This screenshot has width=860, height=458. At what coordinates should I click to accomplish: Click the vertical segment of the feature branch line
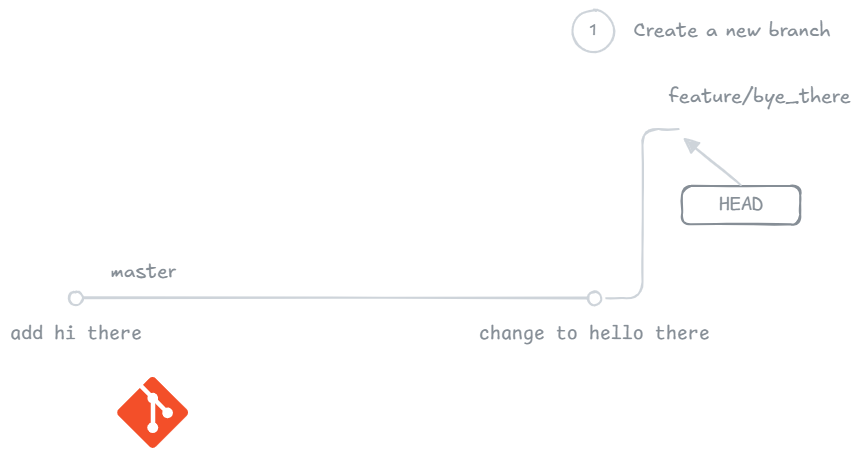coord(641,215)
